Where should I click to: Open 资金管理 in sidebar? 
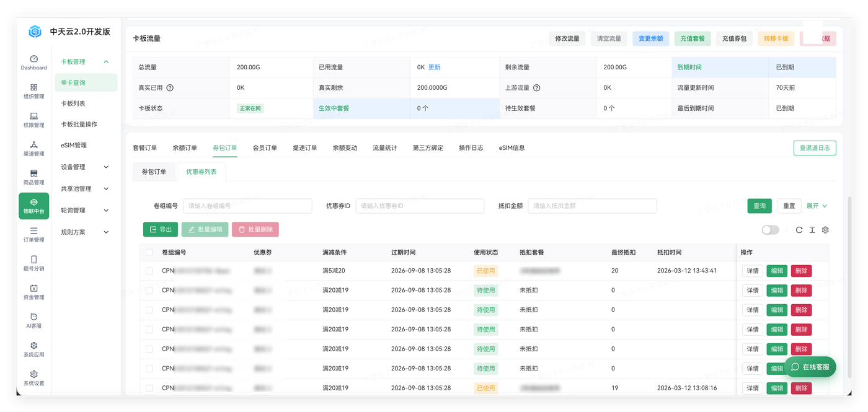point(33,292)
